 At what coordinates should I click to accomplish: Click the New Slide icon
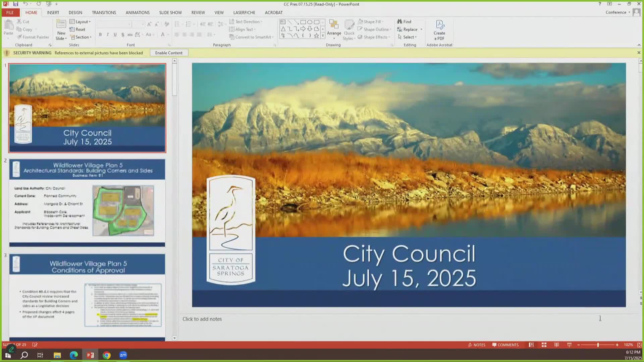click(61, 25)
